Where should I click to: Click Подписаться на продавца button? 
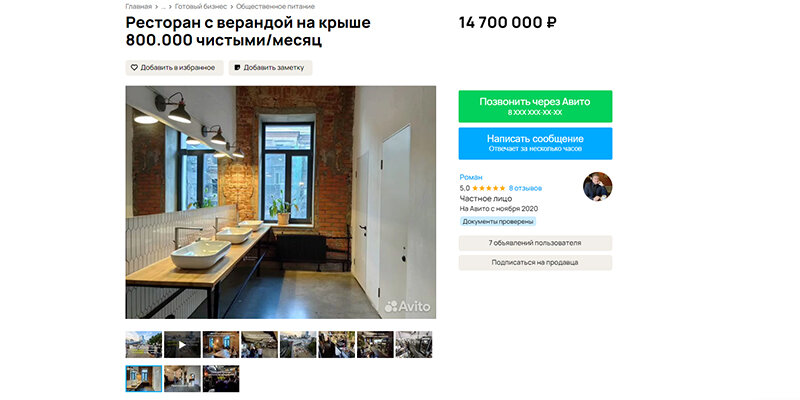pyautogui.click(x=535, y=262)
